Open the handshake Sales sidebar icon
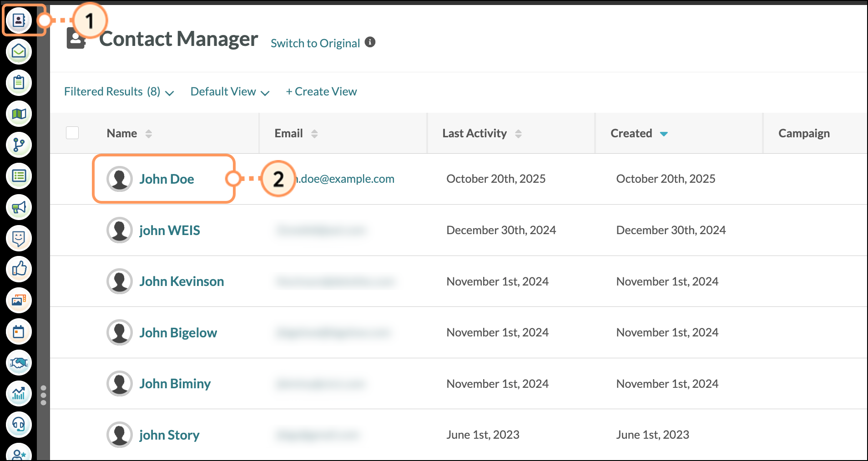This screenshot has height=461, width=868. 19,363
